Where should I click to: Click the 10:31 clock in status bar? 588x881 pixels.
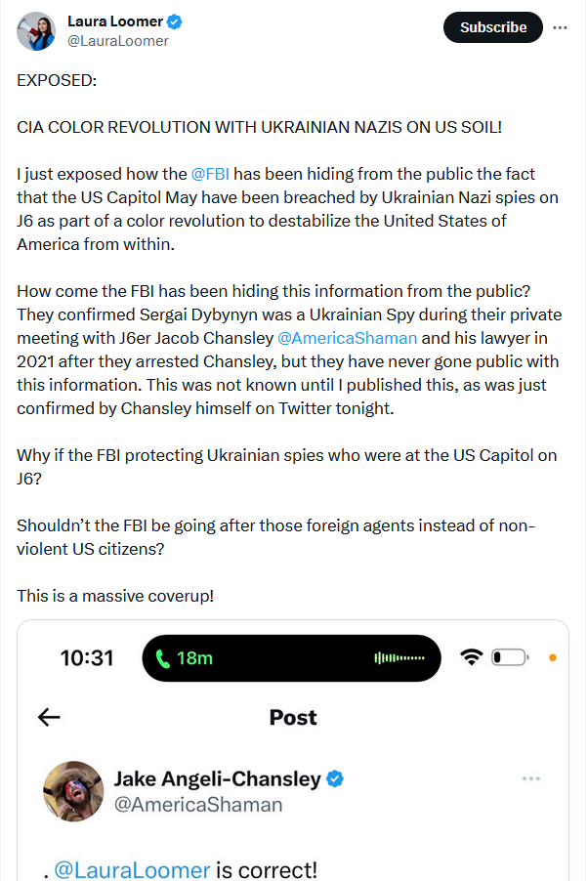coord(87,658)
